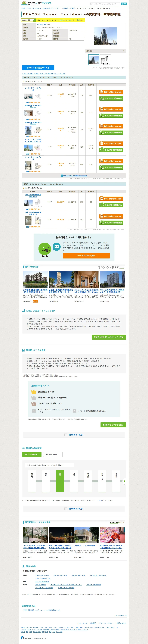Click the photo of the 29.8万円 rental
This screenshot has width=148, height=644.
(x=28, y=220)
